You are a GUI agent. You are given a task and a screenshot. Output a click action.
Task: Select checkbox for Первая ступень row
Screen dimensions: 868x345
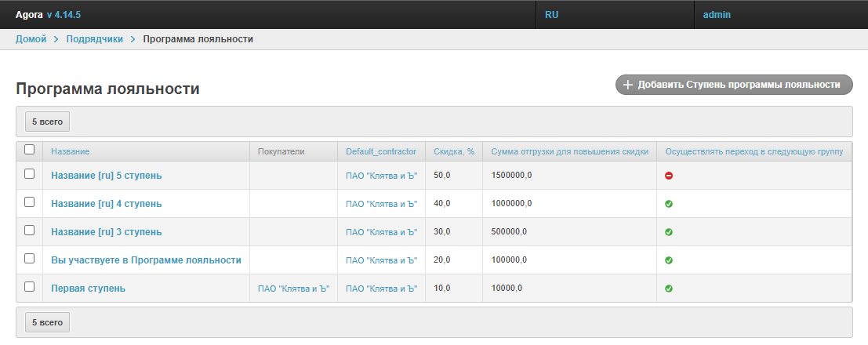coord(30,287)
